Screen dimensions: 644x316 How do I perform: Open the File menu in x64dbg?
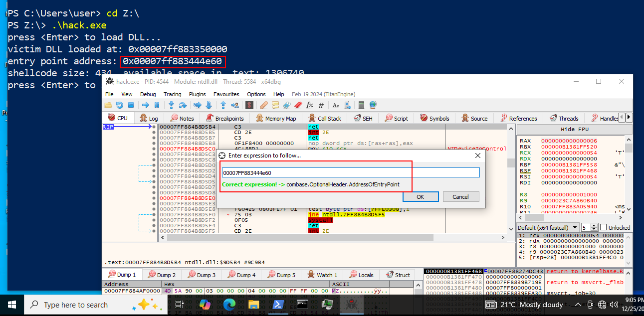pyautogui.click(x=109, y=94)
